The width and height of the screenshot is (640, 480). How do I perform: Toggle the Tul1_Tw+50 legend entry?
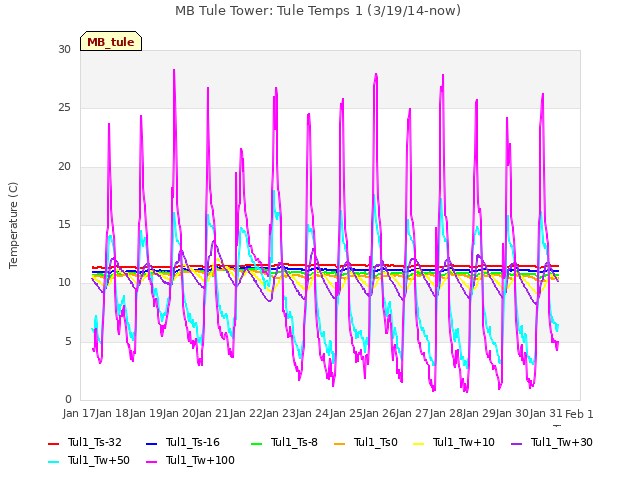tap(89, 460)
